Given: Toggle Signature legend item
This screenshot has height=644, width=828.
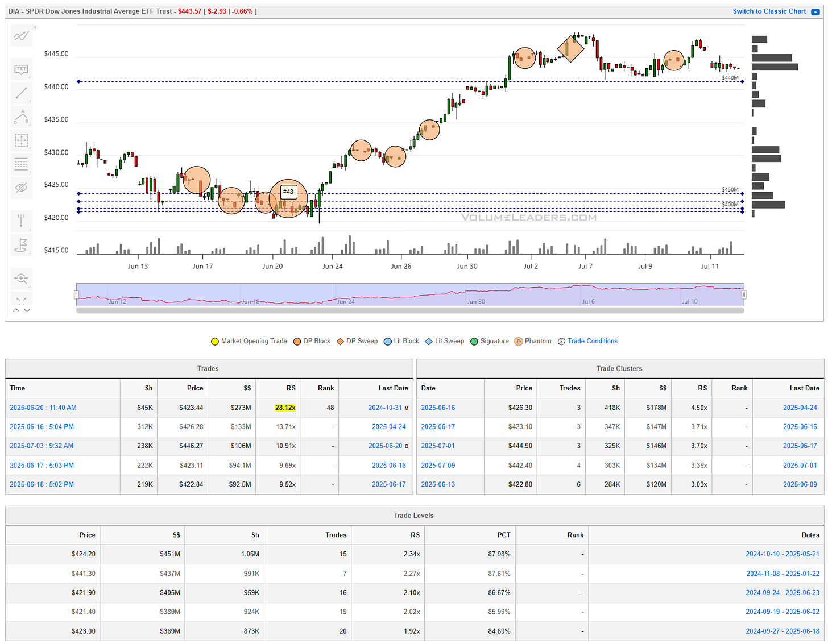Looking at the screenshot, I should (490, 341).
